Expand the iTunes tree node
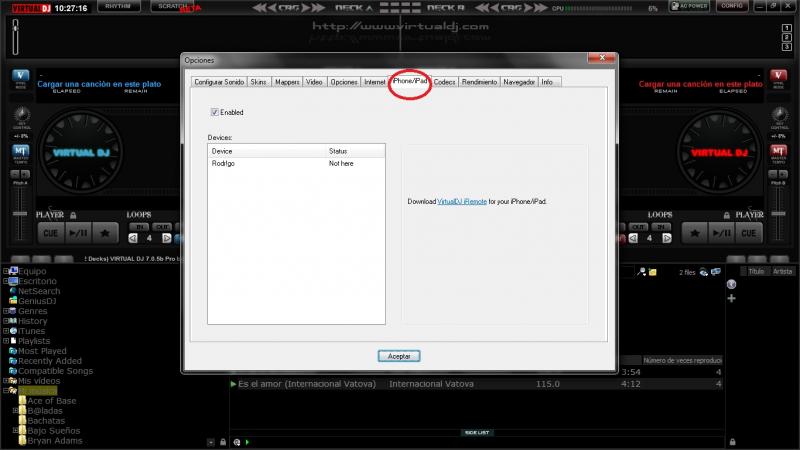This screenshot has width=800, height=450. tap(6, 331)
